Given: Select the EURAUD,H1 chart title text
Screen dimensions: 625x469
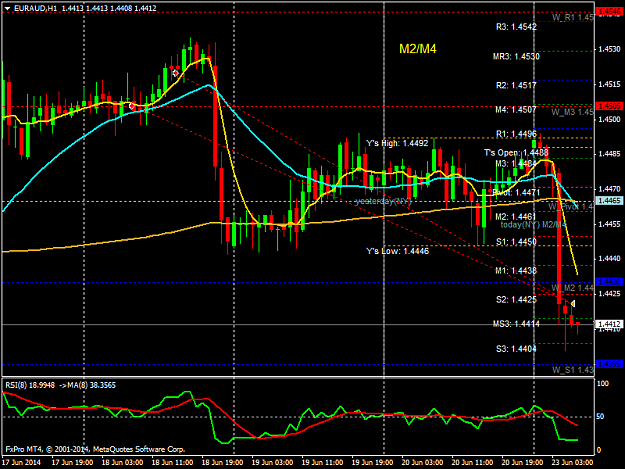Looking at the screenshot, I should click(35, 8).
